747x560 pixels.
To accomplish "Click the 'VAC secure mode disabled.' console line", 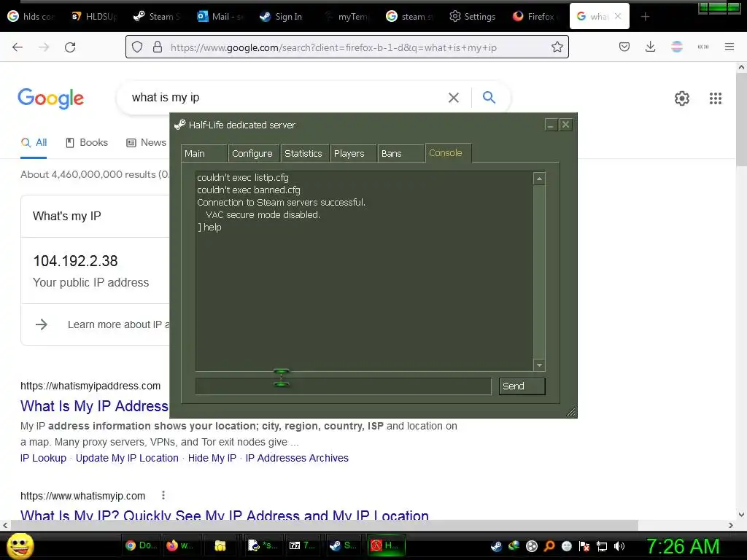I will pyautogui.click(x=263, y=215).
